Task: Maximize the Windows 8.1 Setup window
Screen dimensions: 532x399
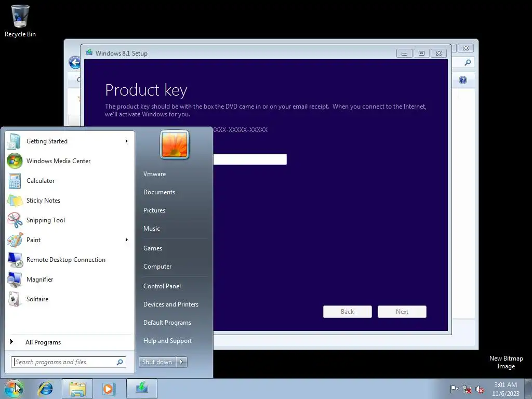Action: pyautogui.click(x=421, y=54)
